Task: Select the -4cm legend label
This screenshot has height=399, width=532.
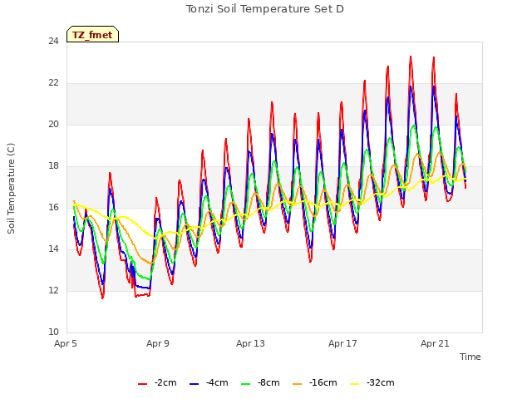Action: (217, 382)
